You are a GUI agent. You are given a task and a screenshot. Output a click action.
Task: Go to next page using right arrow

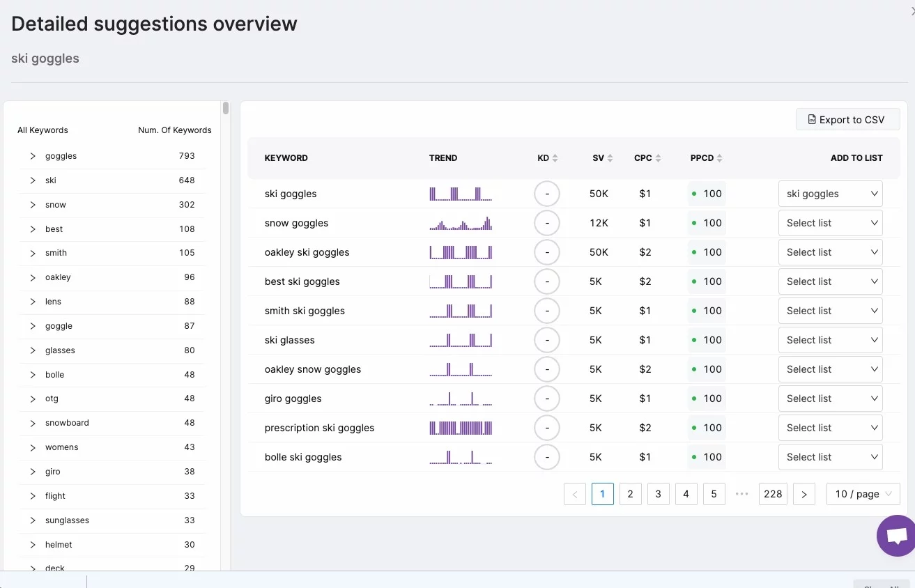[x=803, y=494]
